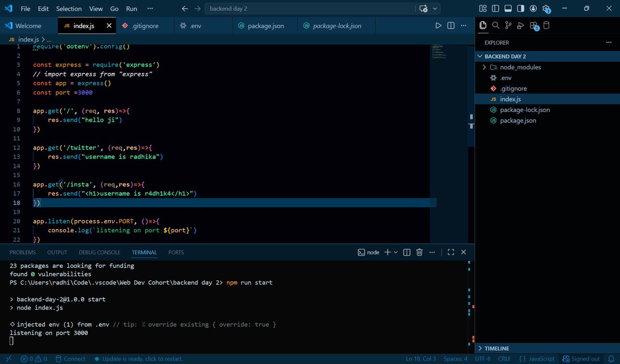Open errors and warnings count in status bar
The height and width of the screenshot is (364, 620).
34,359
